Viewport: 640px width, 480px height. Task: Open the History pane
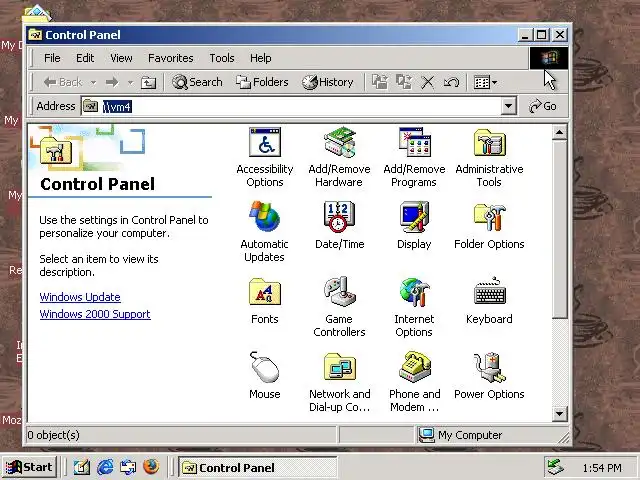pyautogui.click(x=328, y=82)
